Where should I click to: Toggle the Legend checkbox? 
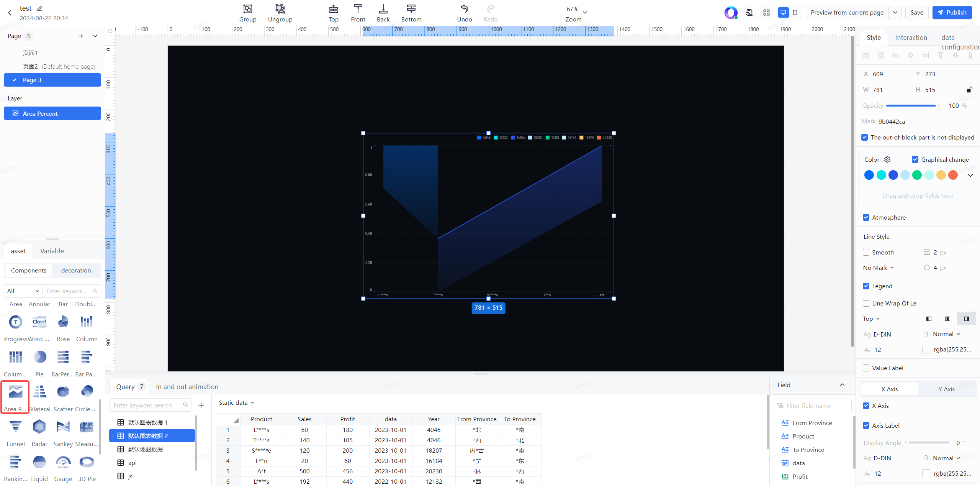point(866,286)
